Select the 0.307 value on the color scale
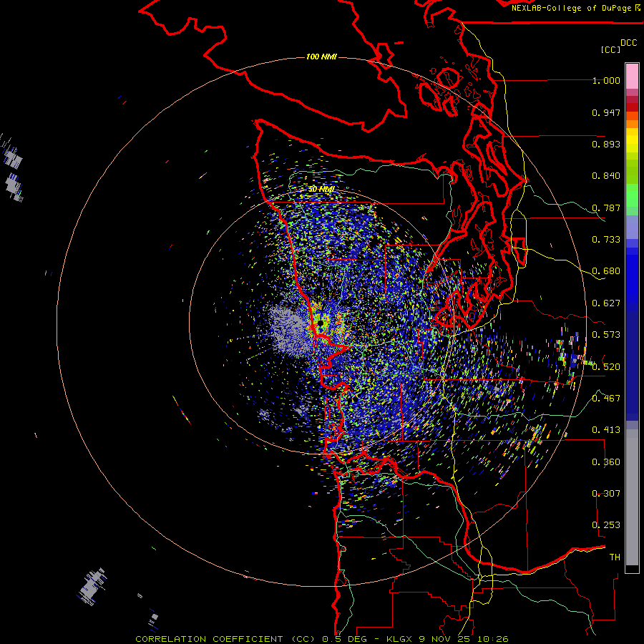 click(x=606, y=494)
